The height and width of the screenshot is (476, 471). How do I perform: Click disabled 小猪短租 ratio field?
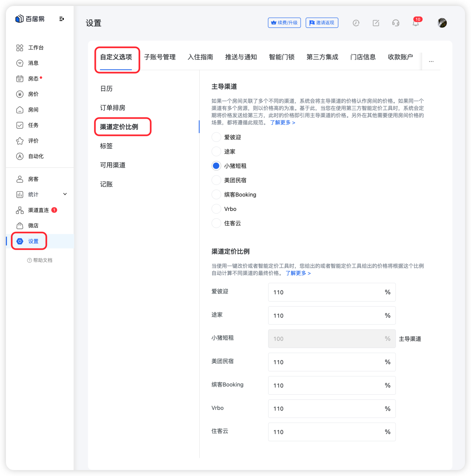point(332,339)
